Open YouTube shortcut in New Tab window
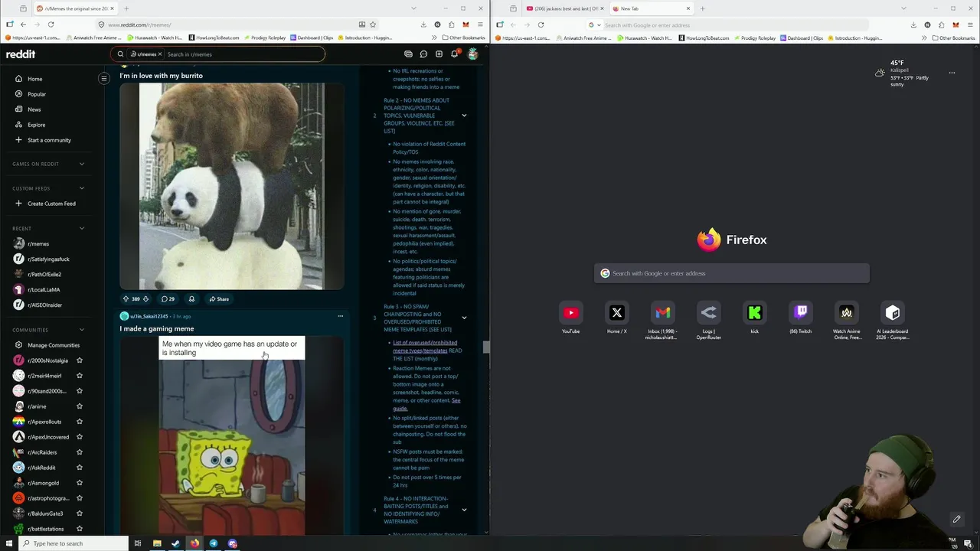The width and height of the screenshot is (980, 551). click(x=570, y=318)
